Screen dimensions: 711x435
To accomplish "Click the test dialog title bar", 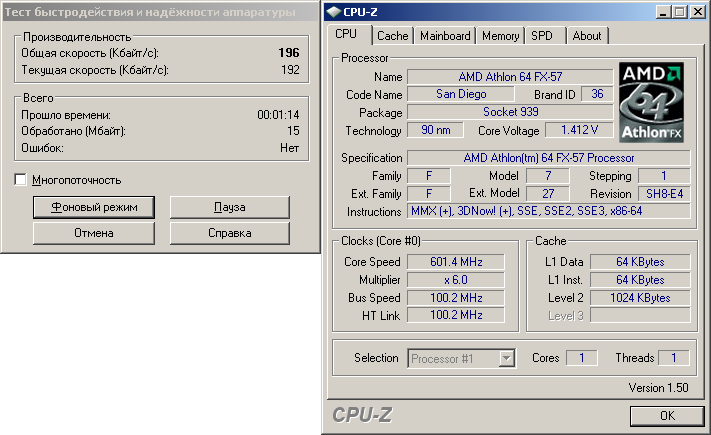I will pos(160,12).
